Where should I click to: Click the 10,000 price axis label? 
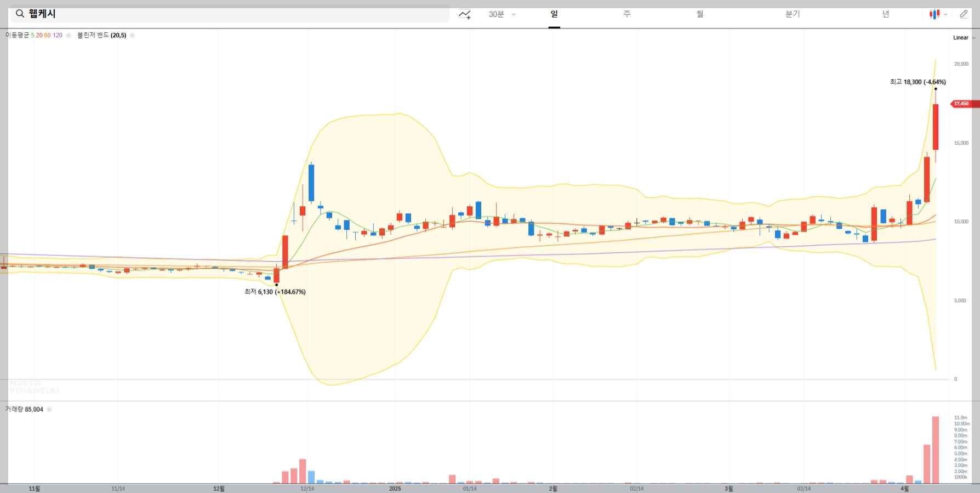click(x=961, y=222)
